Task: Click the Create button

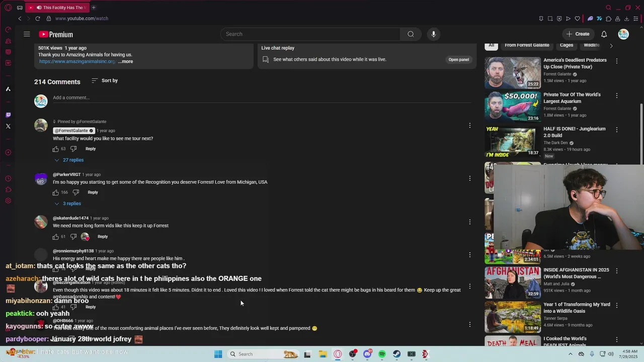Action: 578,34
